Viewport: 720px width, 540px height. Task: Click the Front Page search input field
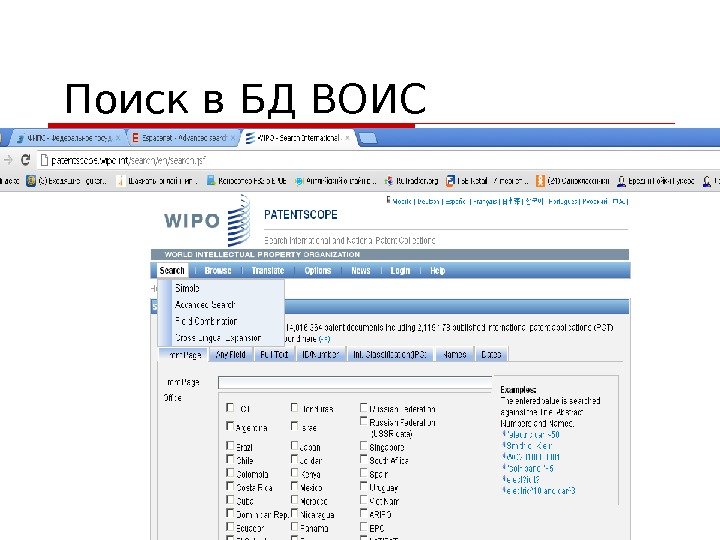[x=355, y=382]
